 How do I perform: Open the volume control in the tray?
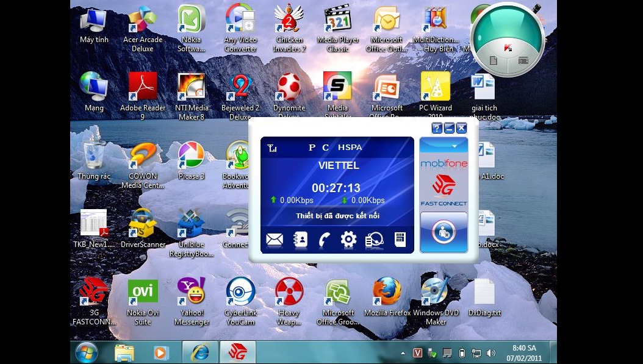pyautogui.click(x=492, y=352)
